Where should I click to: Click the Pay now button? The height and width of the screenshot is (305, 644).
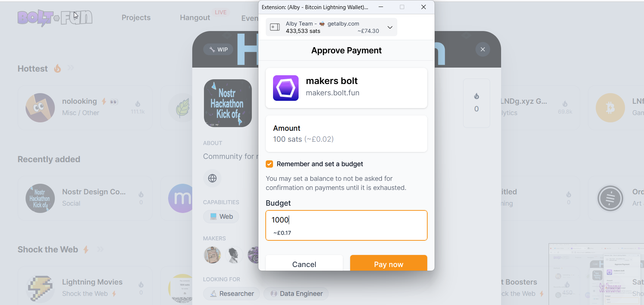pyautogui.click(x=389, y=263)
